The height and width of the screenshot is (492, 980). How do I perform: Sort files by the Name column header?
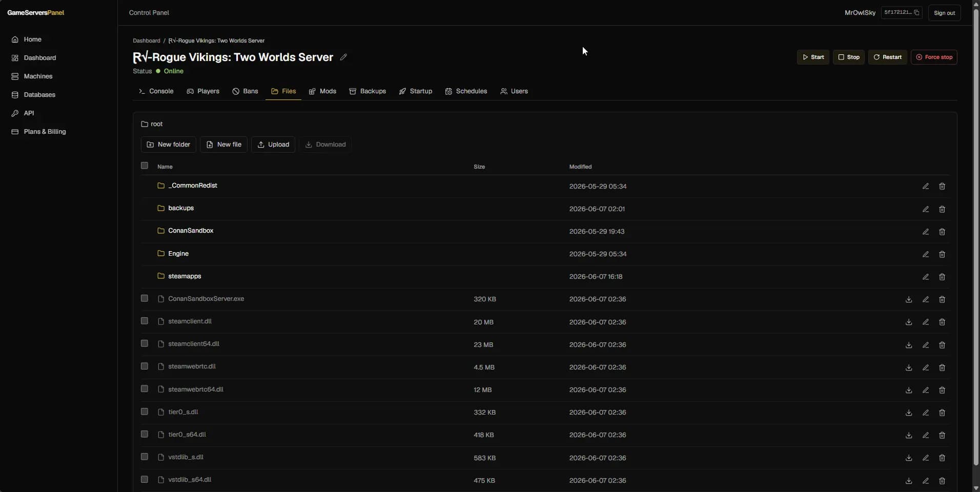pyautogui.click(x=165, y=167)
